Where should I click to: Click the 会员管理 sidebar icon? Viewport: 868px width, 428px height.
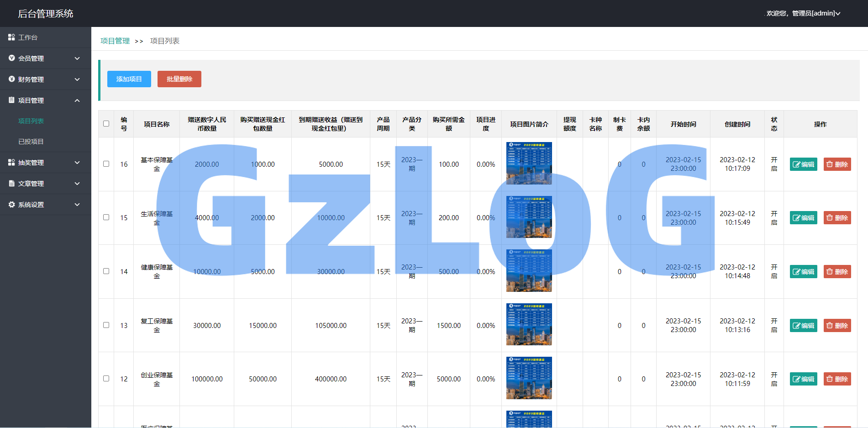[11, 58]
